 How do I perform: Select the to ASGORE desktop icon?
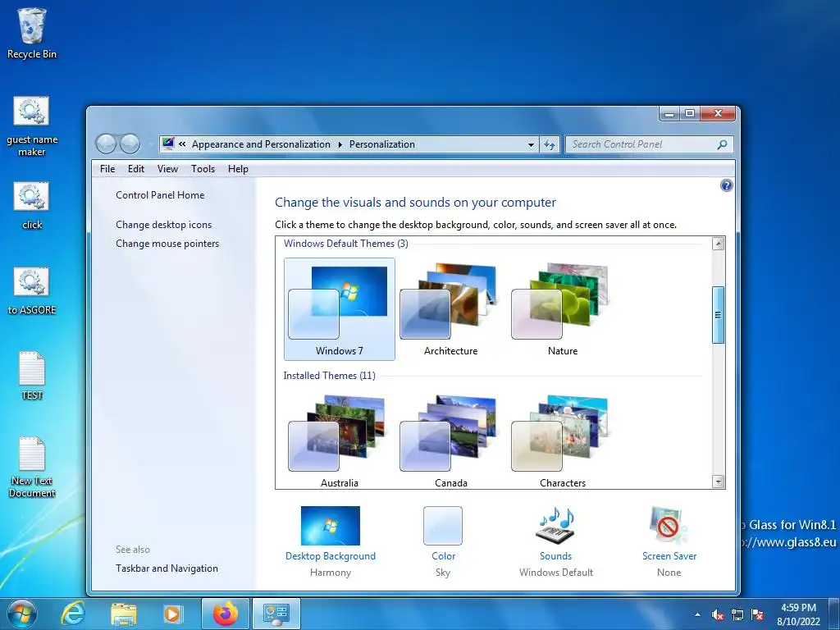pos(32,291)
